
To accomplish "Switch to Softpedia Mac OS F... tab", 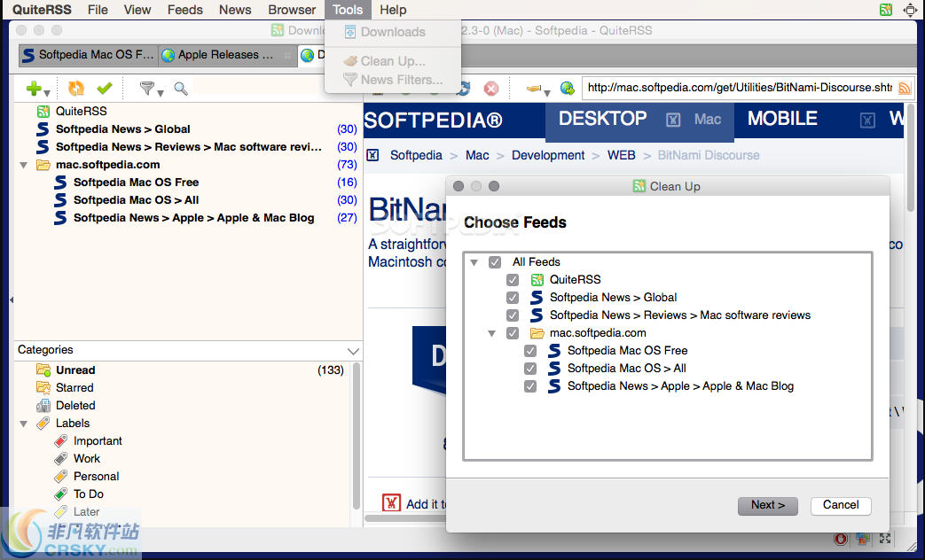I will 89,55.
